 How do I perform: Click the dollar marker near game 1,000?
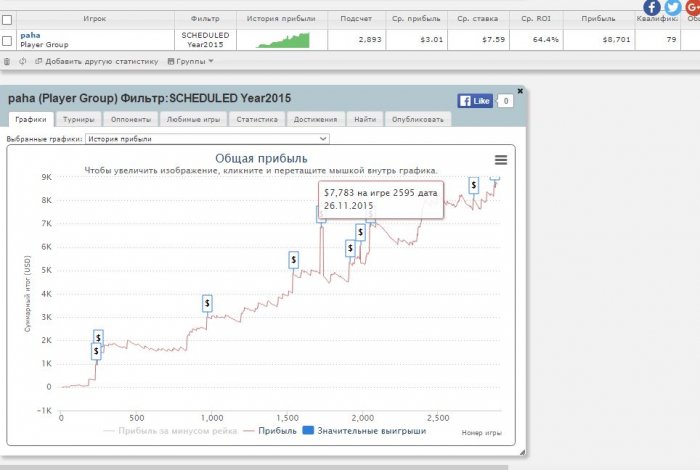(207, 304)
